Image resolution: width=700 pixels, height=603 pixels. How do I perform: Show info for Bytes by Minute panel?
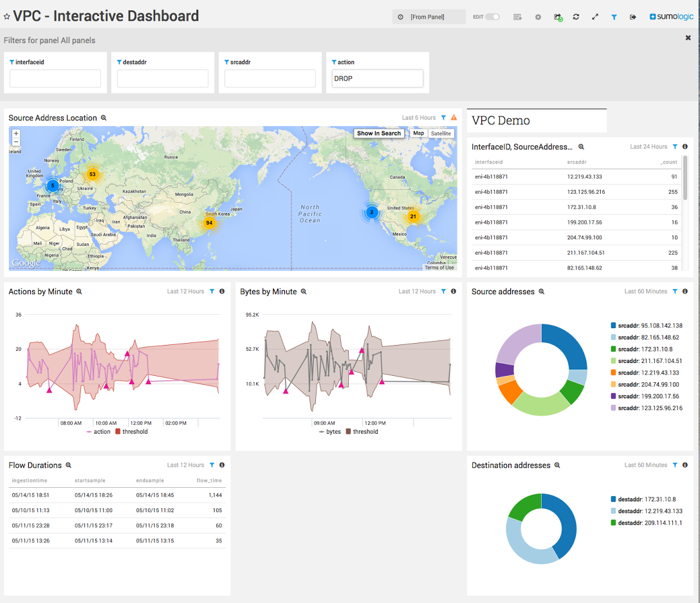click(x=453, y=292)
